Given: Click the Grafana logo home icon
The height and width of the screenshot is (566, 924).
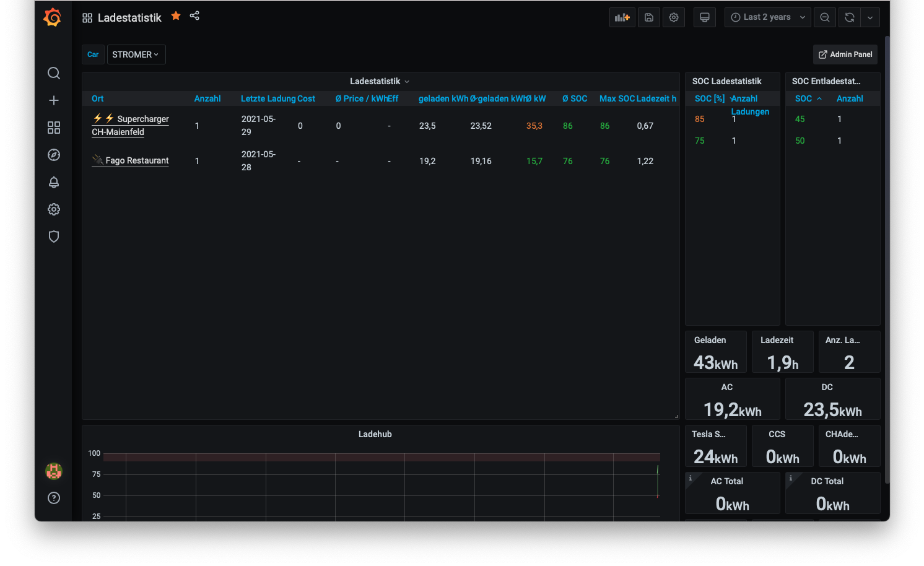Looking at the screenshot, I should tap(53, 17).
